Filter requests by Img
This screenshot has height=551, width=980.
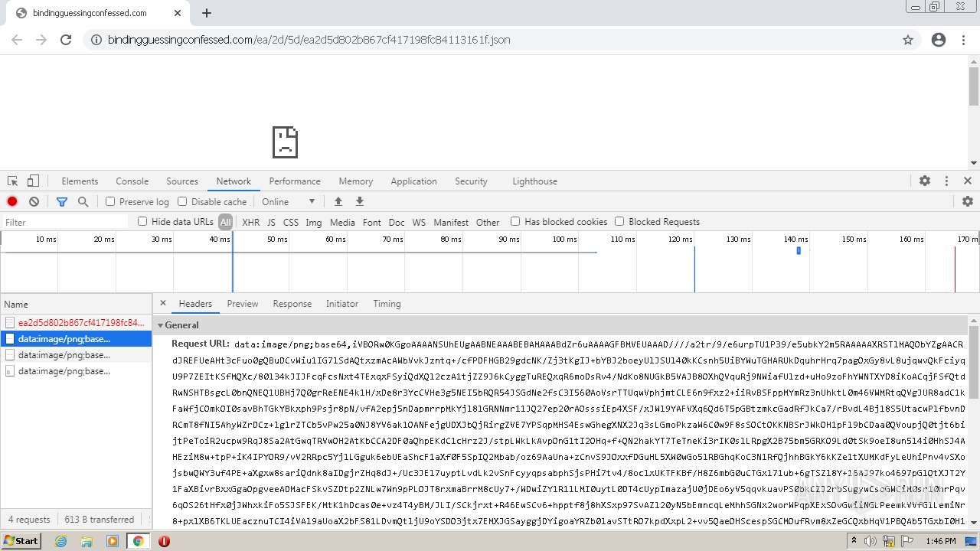tap(314, 222)
